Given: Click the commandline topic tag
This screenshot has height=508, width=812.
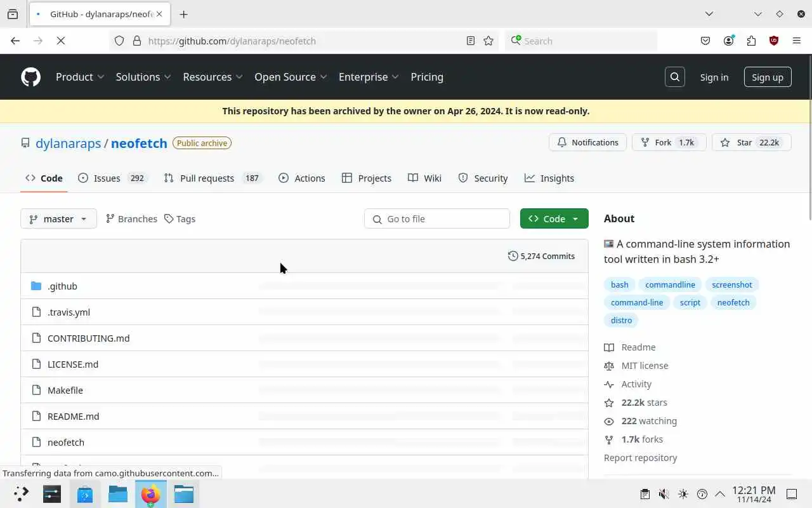Looking at the screenshot, I should point(670,284).
